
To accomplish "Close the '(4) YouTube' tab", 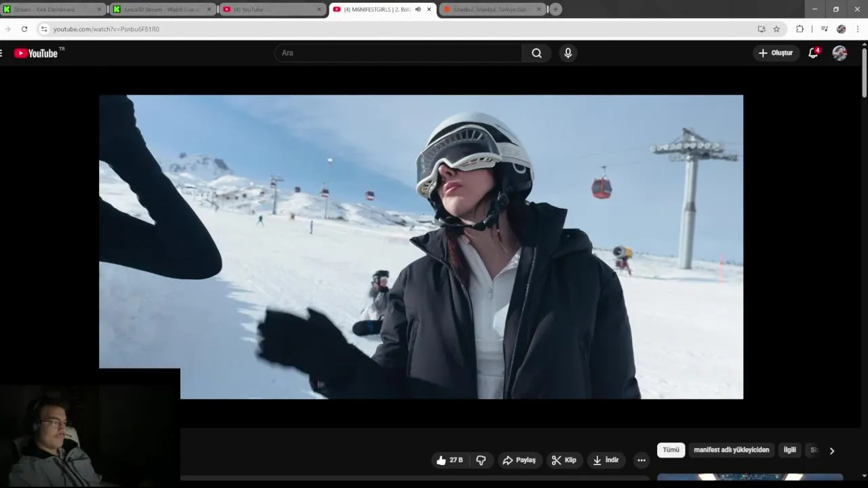I will [x=319, y=9].
